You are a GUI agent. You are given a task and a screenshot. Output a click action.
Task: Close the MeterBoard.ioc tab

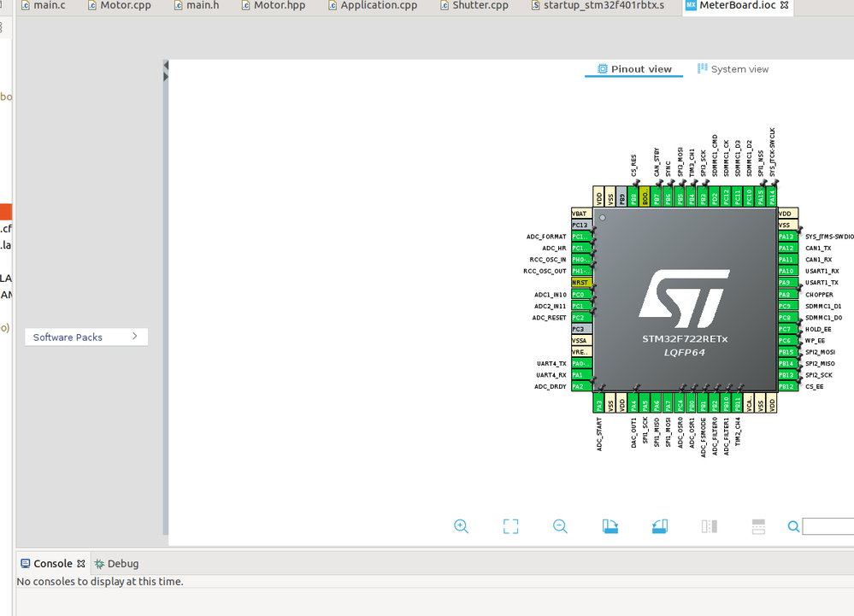pos(784,5)
